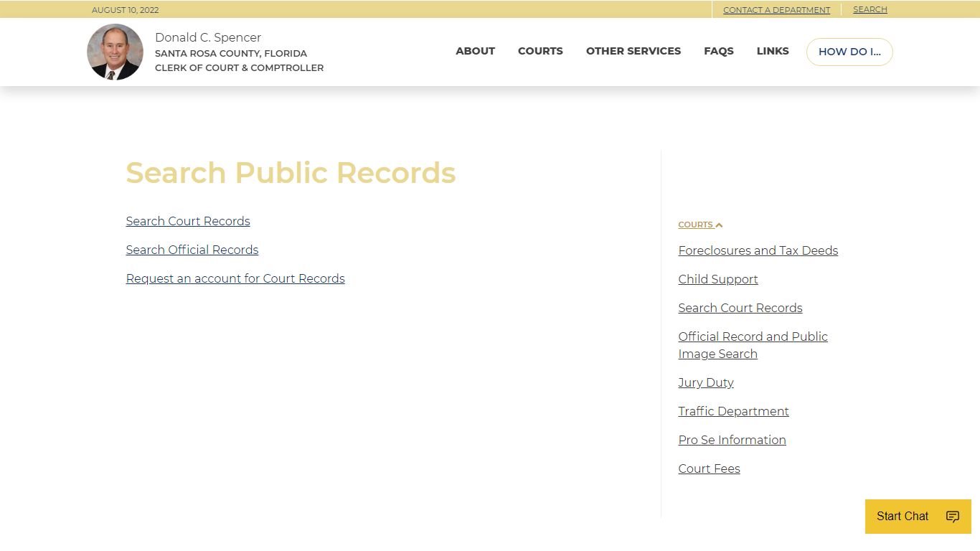Image resolution: width=980 pixels, height=551 pixels.
Task: Open the FAQs menu
Action: tap(719, 51)
